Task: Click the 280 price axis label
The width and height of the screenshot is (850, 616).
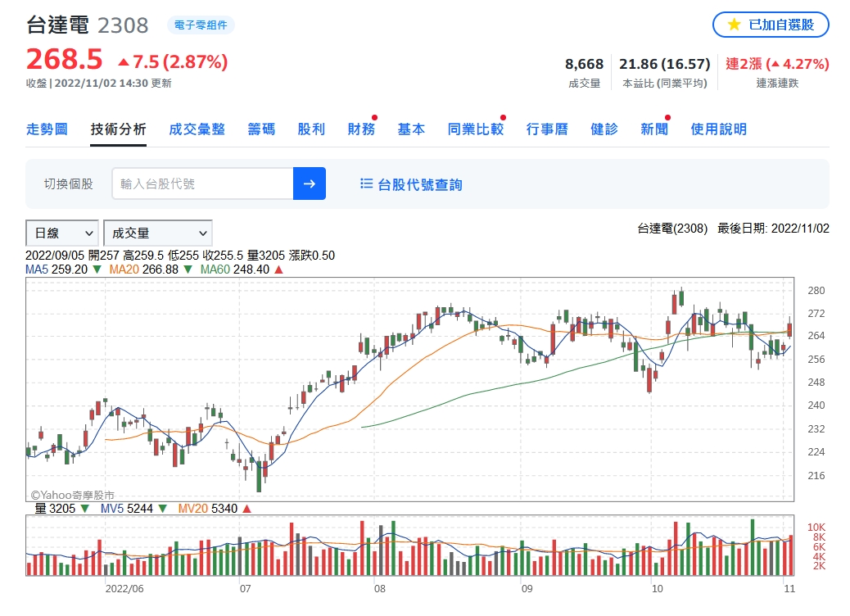Action: tap(816, 290)
